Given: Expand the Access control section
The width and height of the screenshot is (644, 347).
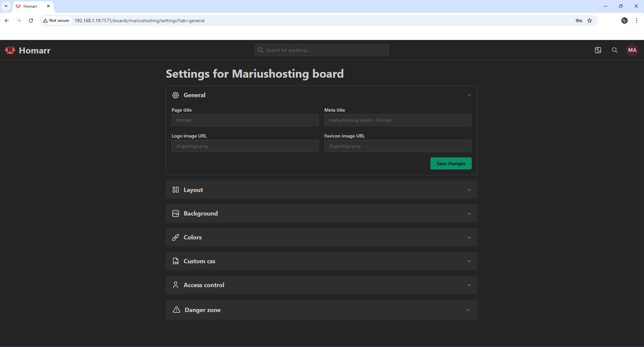Looking at the screenshot, I should pos(322,285).
